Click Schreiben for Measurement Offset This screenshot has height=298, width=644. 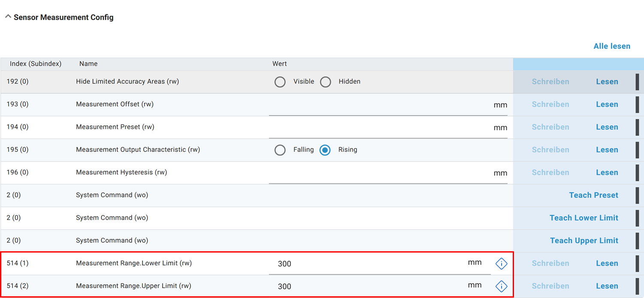550,105
